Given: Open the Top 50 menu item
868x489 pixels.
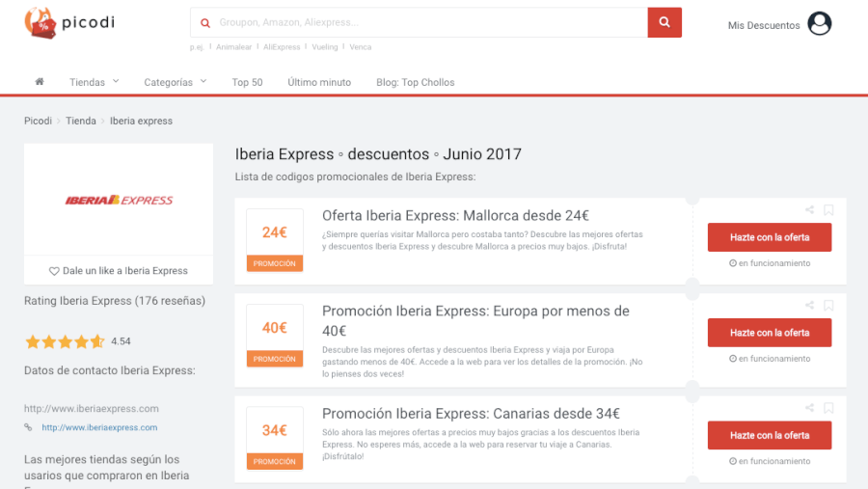Looking at the screenshot, I should (x=247, y=82).
